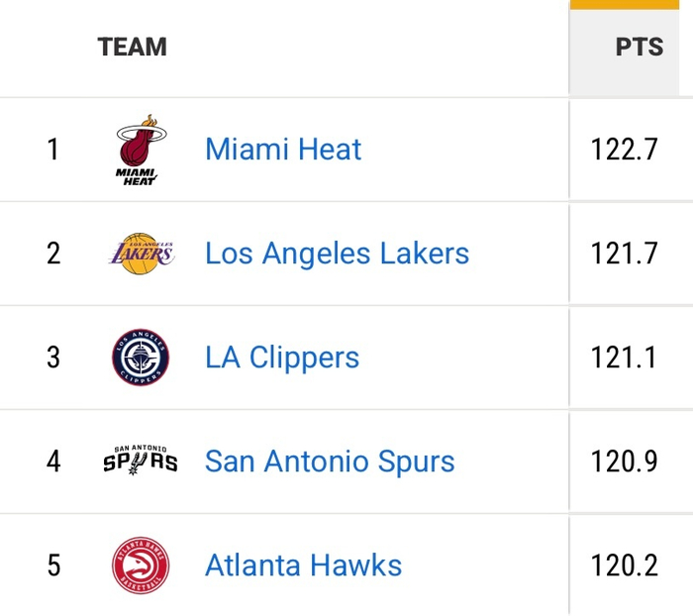Select the Hawks 120.2 points cell
This screenshot has height=616, width=693.
click(625, 565)
